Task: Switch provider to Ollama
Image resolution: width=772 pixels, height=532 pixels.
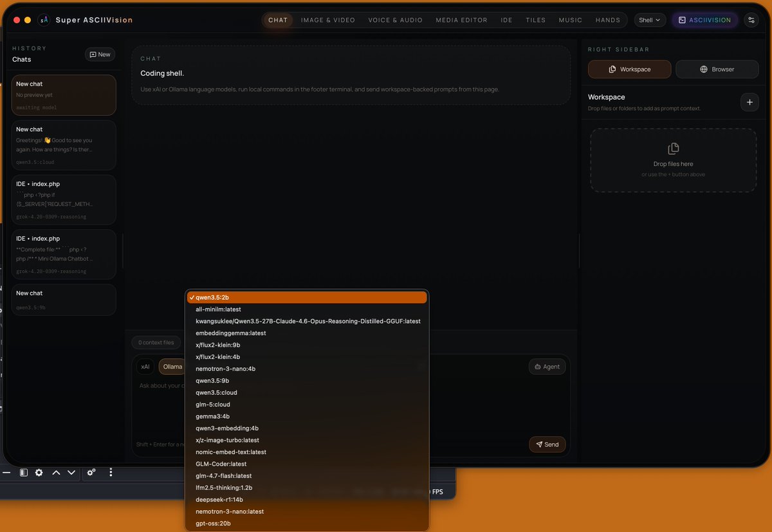Action: (172, 367)
